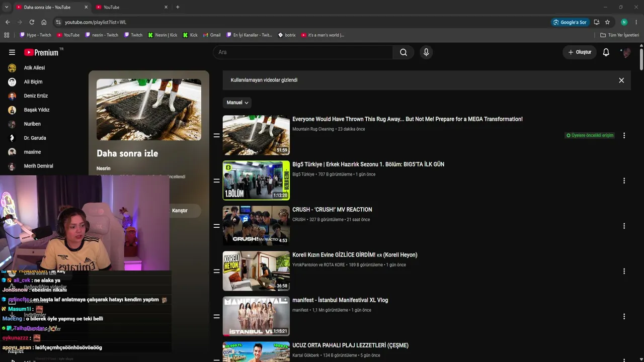644x362 pixels.
Task: Open the 'Mountain Rug Cleaning' channel link
Action: (x=313, y=129)
